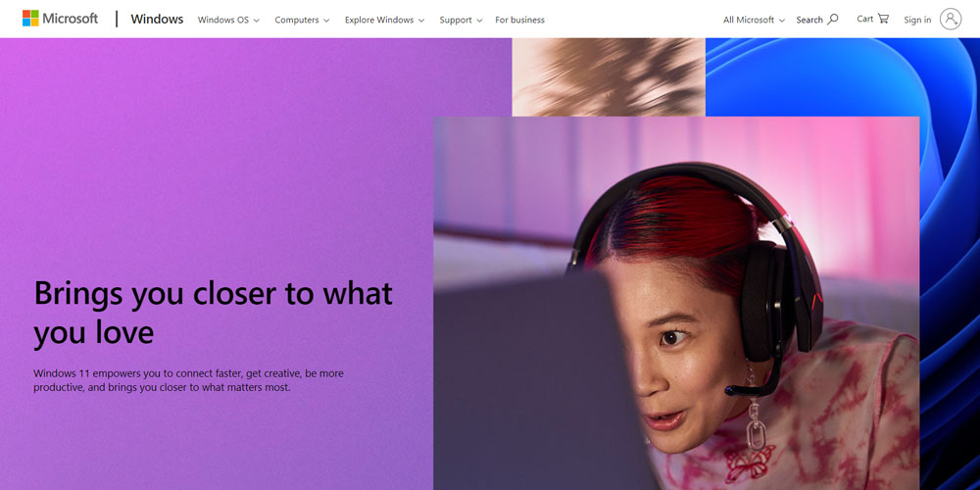The height and width of the screenshot is (490, 980).
Task: Expand the All Microsoft menu
Action: [x=754, y=20]
